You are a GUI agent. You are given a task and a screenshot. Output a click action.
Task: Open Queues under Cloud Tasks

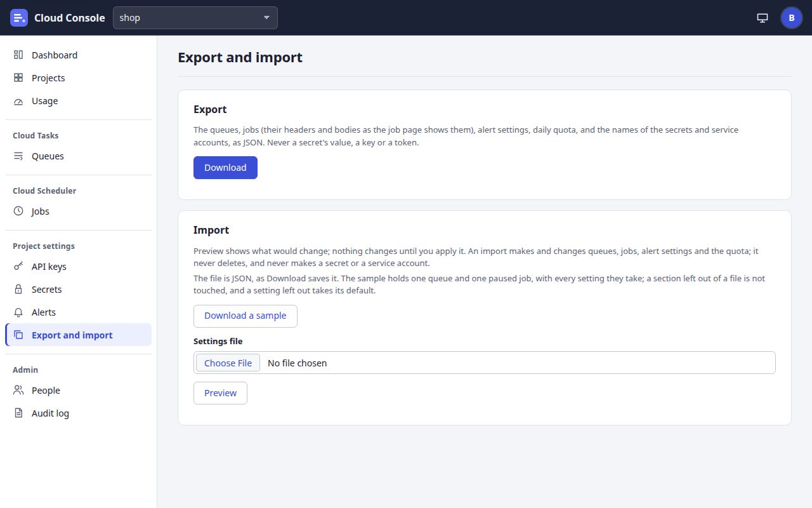click(79, 156)
